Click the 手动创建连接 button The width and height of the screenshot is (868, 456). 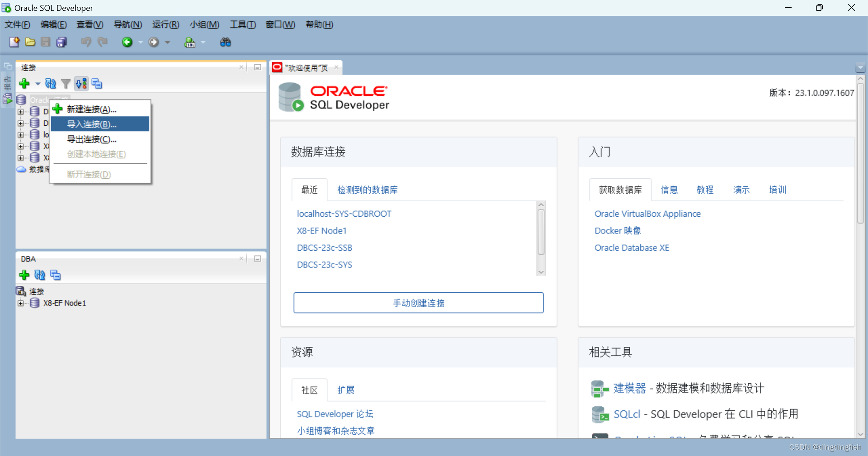[x=419, y=303]
